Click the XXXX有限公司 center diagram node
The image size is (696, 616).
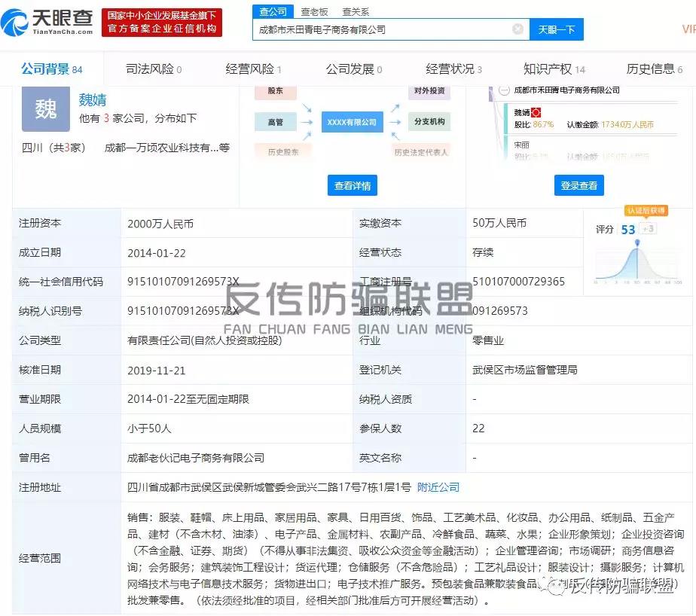(x=352, y=123)
